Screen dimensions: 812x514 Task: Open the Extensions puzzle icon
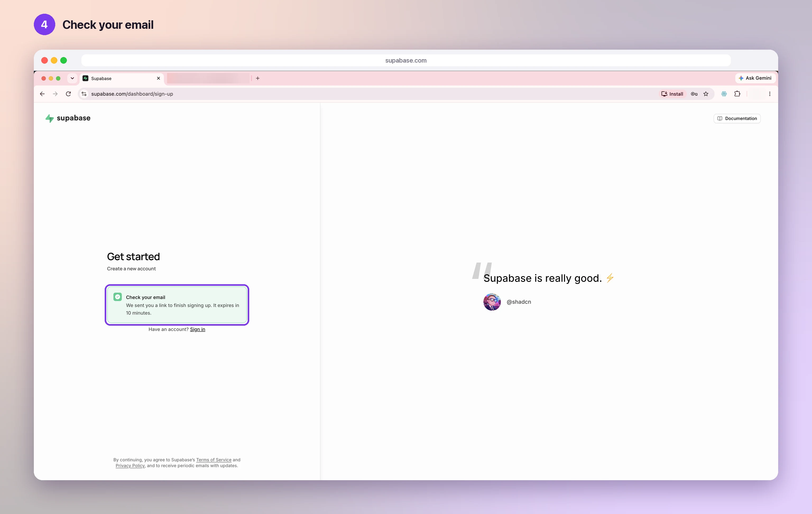pyautogui.click(x=737, y=94)
